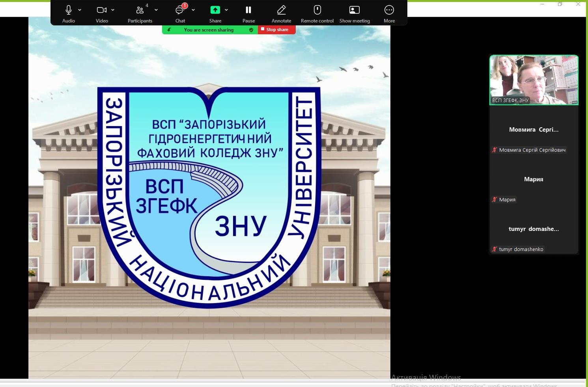Enable Remote control
The height and width of the screenshot is (387, 588).
click(317, 14)
